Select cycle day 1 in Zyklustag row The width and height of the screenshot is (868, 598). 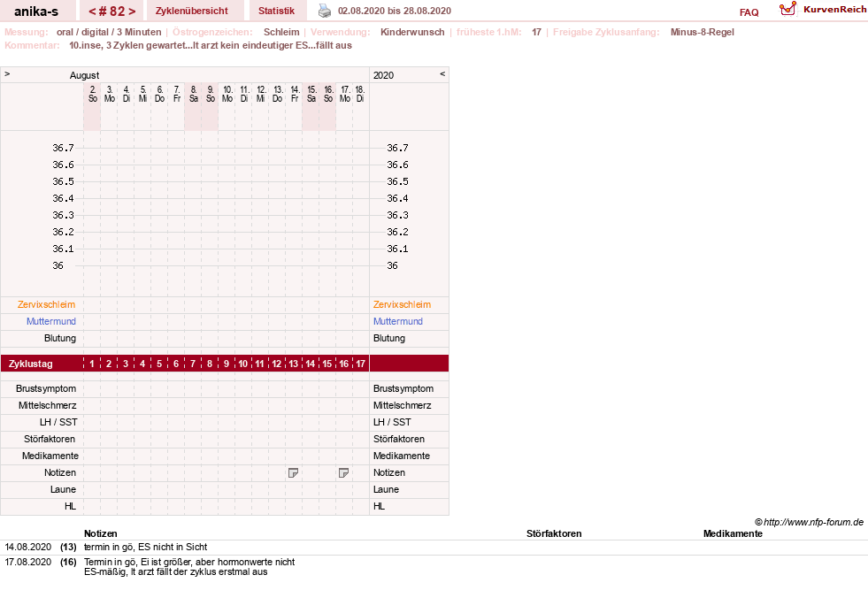pos(92,364)
